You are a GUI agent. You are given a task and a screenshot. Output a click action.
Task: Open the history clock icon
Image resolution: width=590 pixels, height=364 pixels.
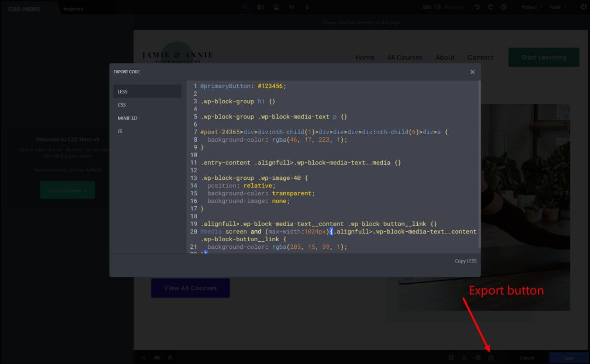504,7
